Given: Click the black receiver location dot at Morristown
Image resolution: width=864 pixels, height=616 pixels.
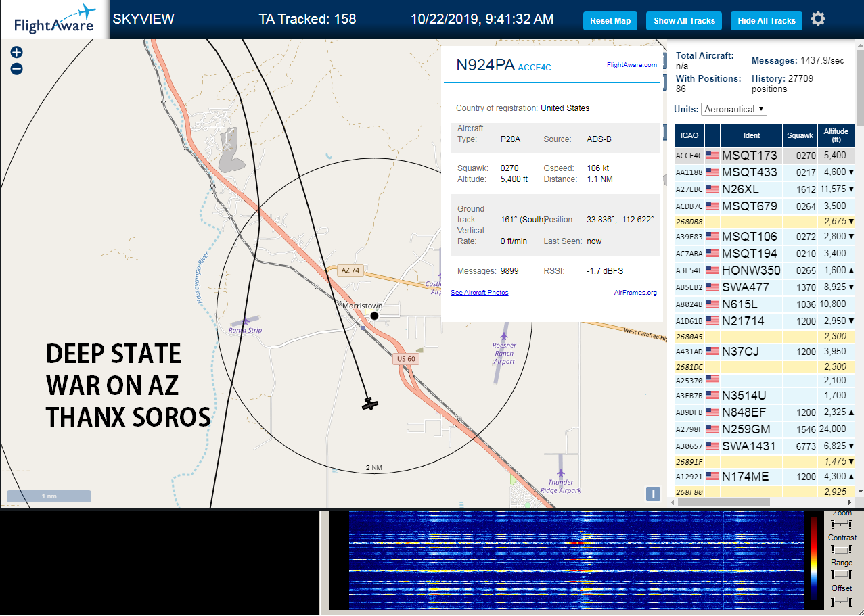Looking at the screenshot, I should coord(375,316).
